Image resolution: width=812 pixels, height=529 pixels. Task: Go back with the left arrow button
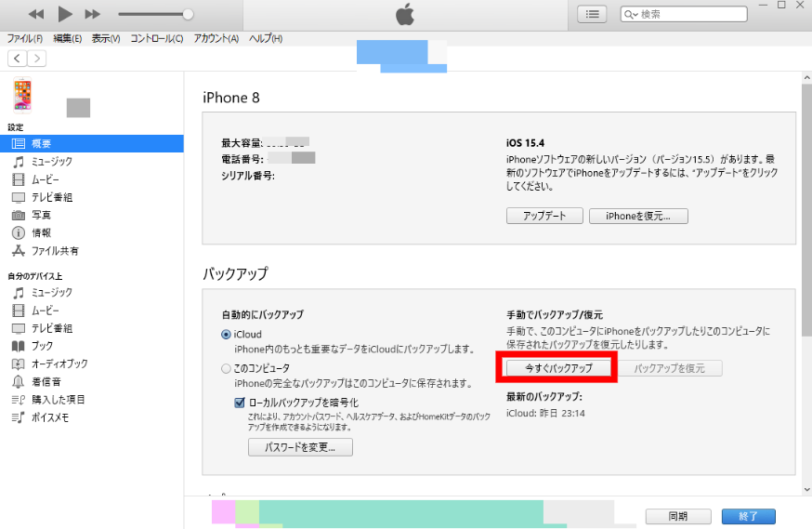pyautogui.click(x=17, y=58)
